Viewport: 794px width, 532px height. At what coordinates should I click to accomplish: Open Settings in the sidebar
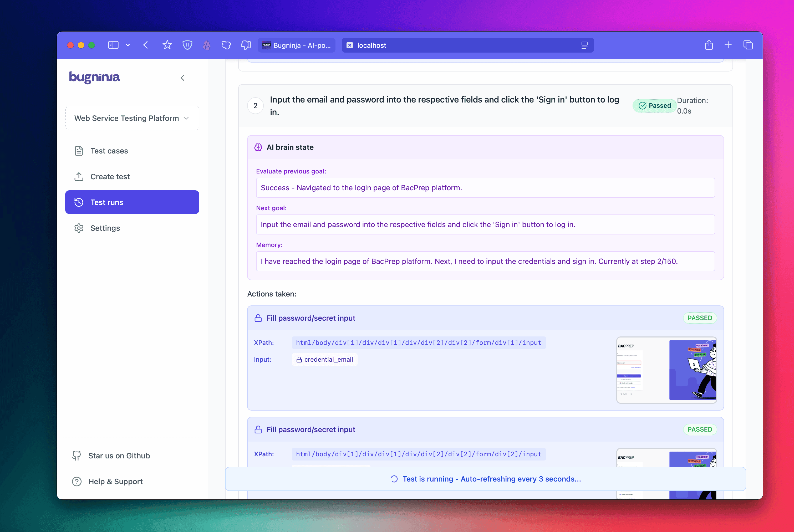click(132, 228)
